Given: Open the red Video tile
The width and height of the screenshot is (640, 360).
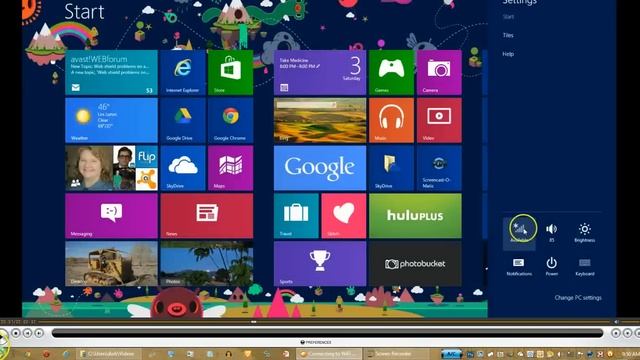Looking at the screenshot, I should point(439,120).
